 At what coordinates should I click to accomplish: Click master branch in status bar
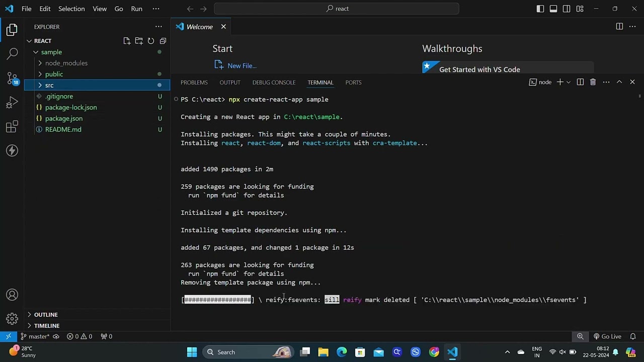(35, 336)
